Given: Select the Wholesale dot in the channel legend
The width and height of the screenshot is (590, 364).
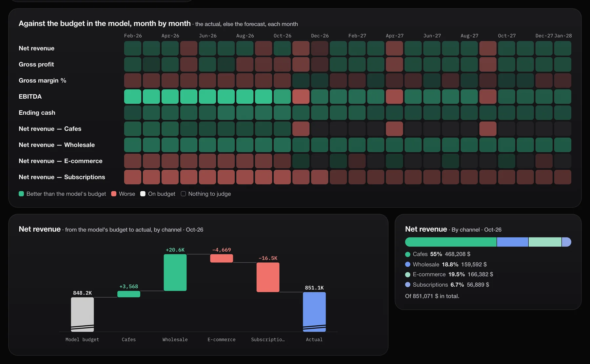Looking at the screenshot, I should coord(408,264).
